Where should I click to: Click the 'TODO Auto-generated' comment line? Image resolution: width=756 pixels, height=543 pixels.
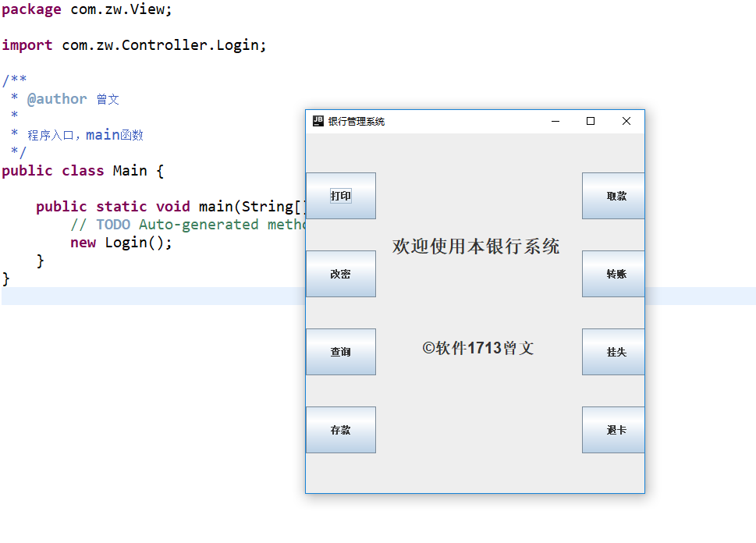[x=188, y=225]
